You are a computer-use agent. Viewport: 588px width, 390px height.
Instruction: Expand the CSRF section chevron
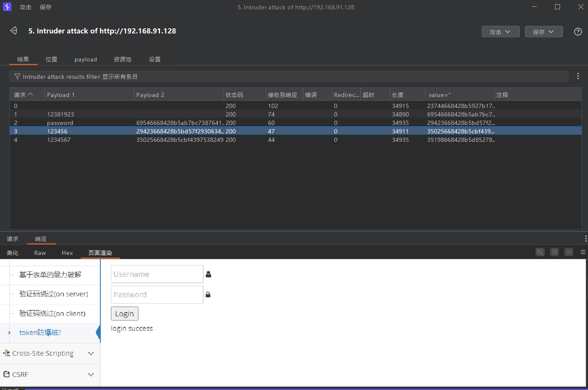point(91,375)
